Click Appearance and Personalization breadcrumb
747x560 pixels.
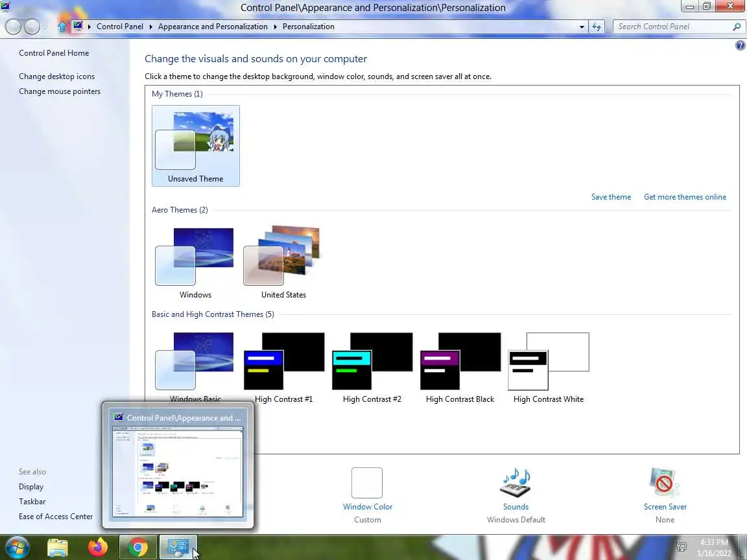pos(213,27)
